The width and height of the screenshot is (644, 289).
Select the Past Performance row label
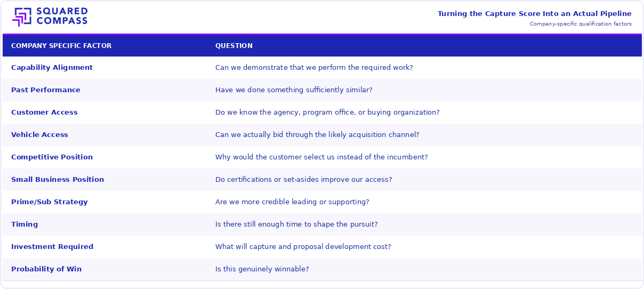click(x=46, y=90)
